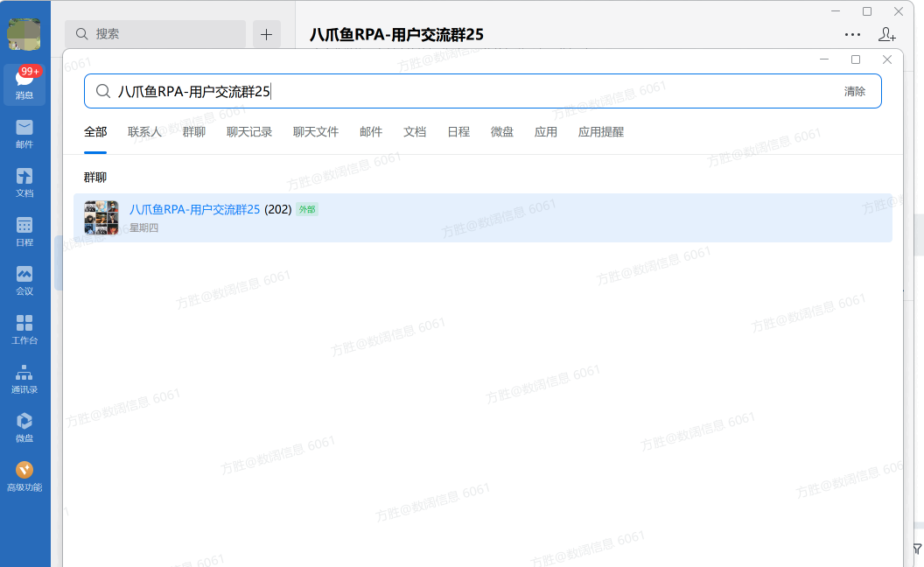Click the magnifier icon in search dialog field
The image size is (924, 567).
[x=103, y=91]
